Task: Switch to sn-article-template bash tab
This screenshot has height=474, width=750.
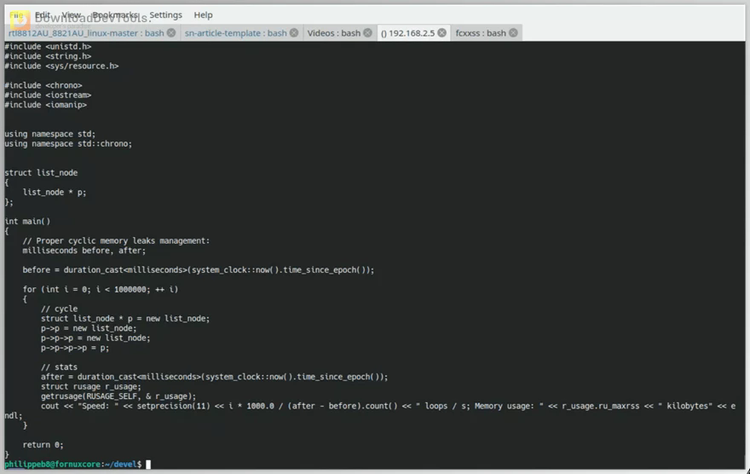Action: (236, 33)
